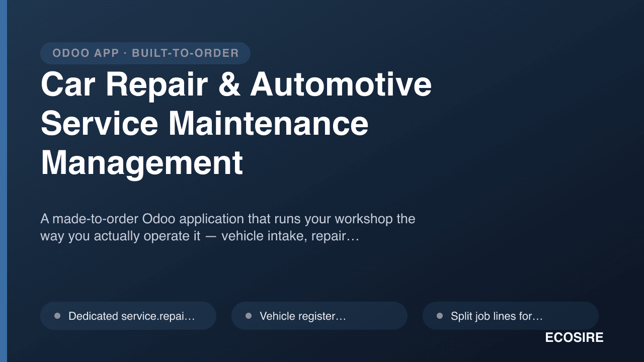
Task: Click the "Car Repair & Automotive Service Maintenance Management" headline
Action: (236, 124)
